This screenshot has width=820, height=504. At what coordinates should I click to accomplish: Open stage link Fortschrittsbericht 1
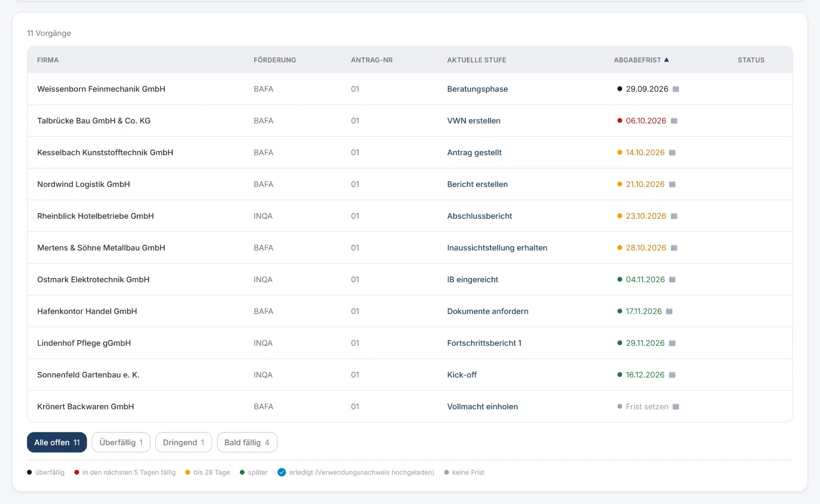484,343
